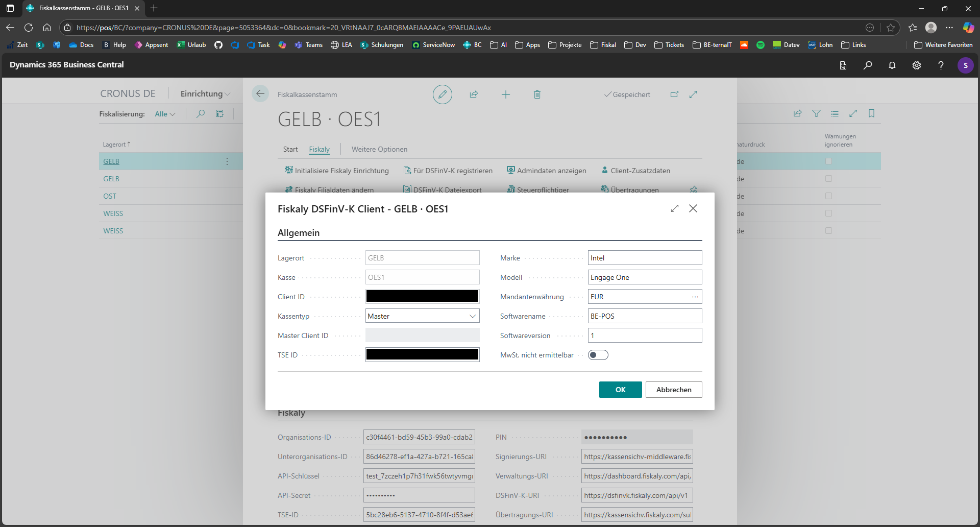Click the filter funnel icon in list
This screenshot has height=527, width=980.
(816, 113)
